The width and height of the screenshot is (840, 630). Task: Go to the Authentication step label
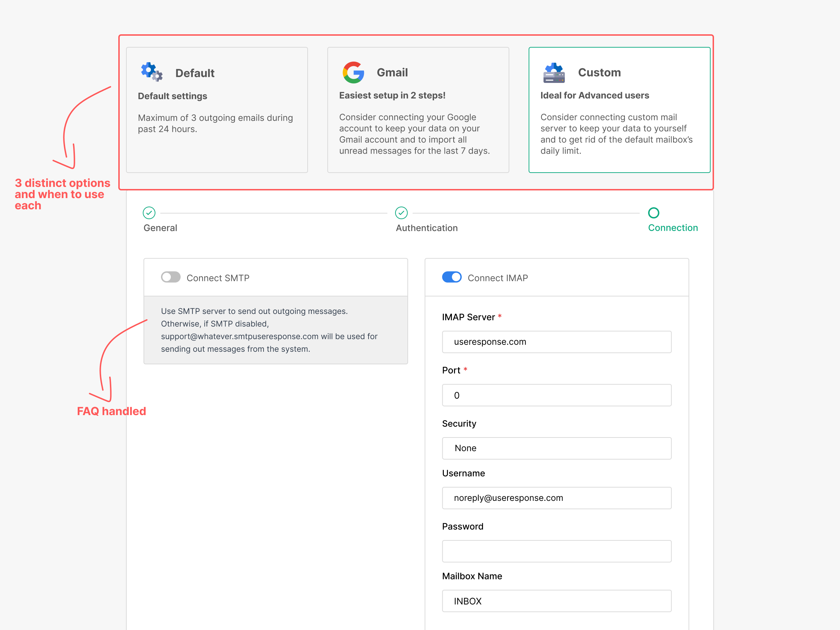click(x=427, y=228)
